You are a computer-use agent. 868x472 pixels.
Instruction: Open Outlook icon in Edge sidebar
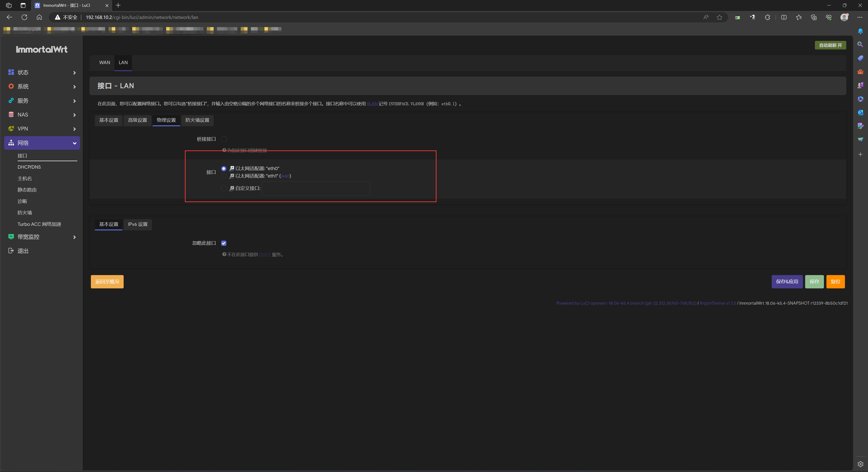coord(860,112)
